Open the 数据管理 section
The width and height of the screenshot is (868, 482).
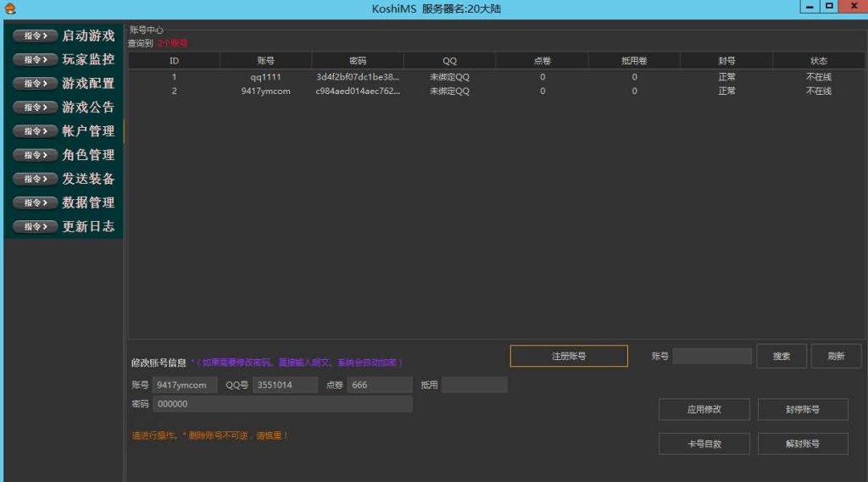(x=88, y=202)
